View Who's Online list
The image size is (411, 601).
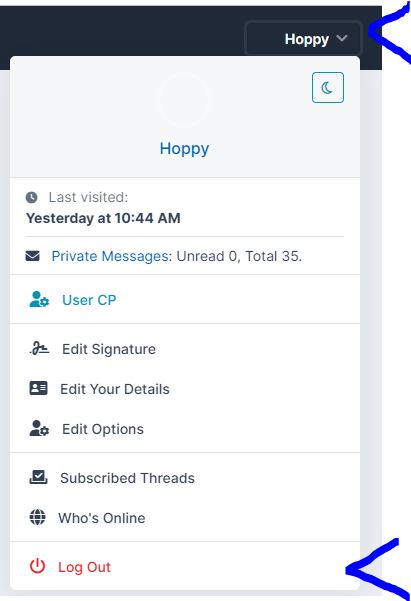pos(185,518)
